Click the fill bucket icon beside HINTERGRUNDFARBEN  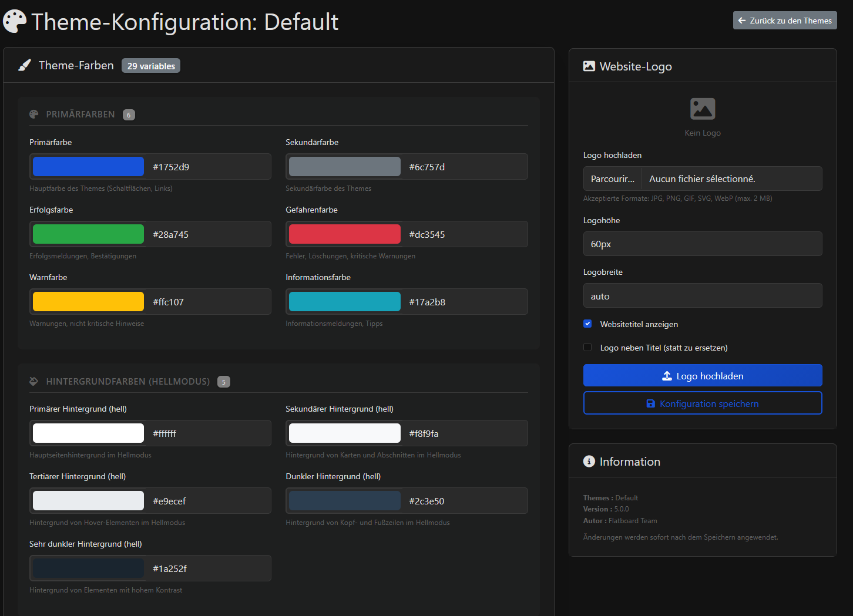point(34,382)
